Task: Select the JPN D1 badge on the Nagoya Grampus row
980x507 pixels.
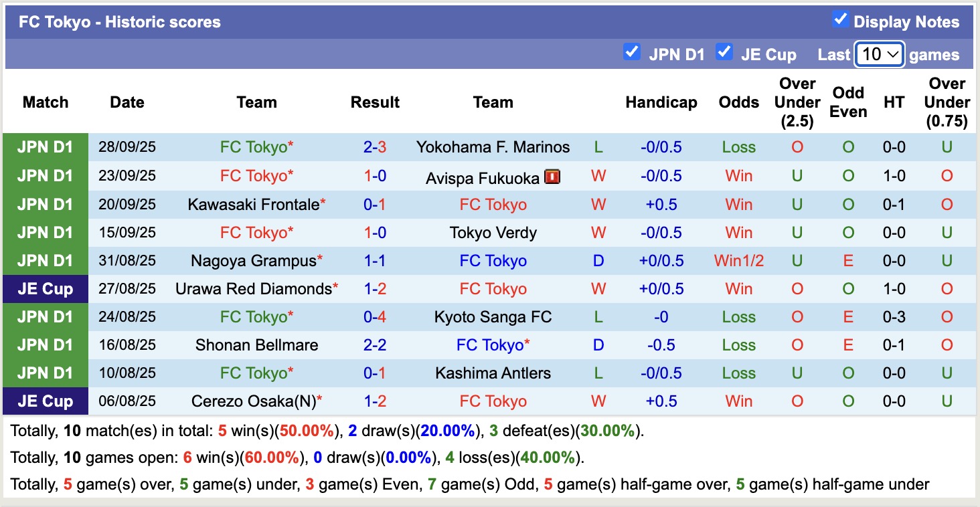Action: [x=45, y=260]
